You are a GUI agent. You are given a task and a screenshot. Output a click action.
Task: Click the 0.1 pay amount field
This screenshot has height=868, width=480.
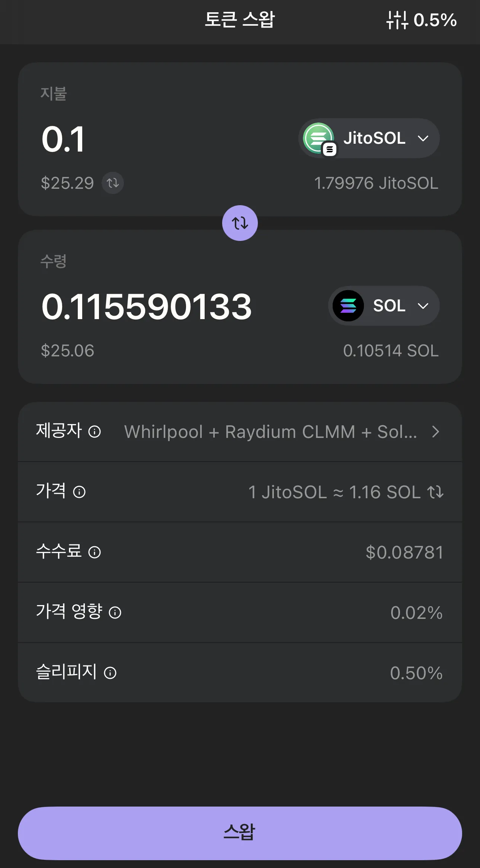[x=63, y=139]
